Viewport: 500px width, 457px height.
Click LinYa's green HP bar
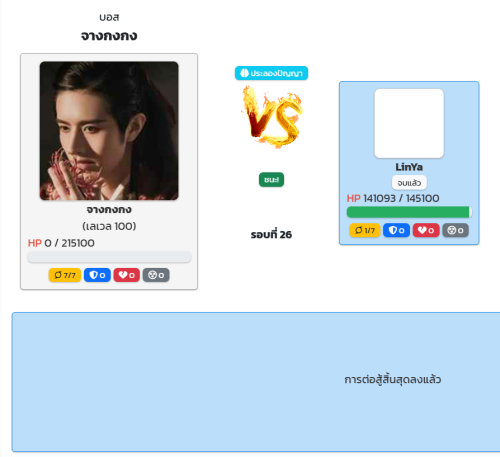click(x=409, y=212)
